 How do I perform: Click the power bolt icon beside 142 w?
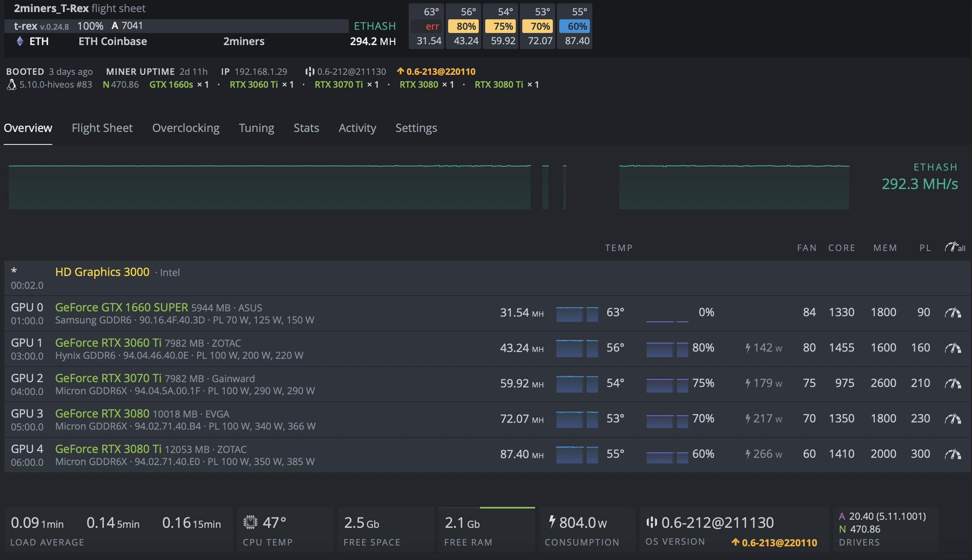coord(748,348)
